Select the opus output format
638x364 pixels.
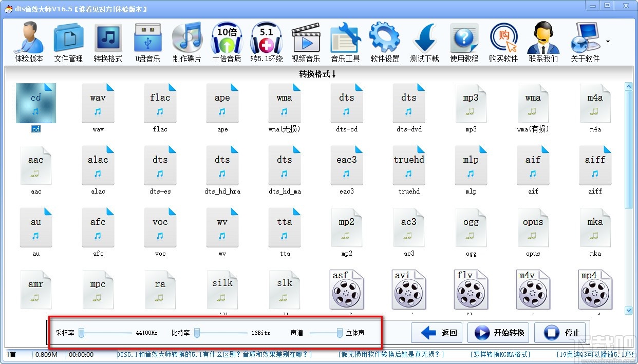click(x=533, y=227)
